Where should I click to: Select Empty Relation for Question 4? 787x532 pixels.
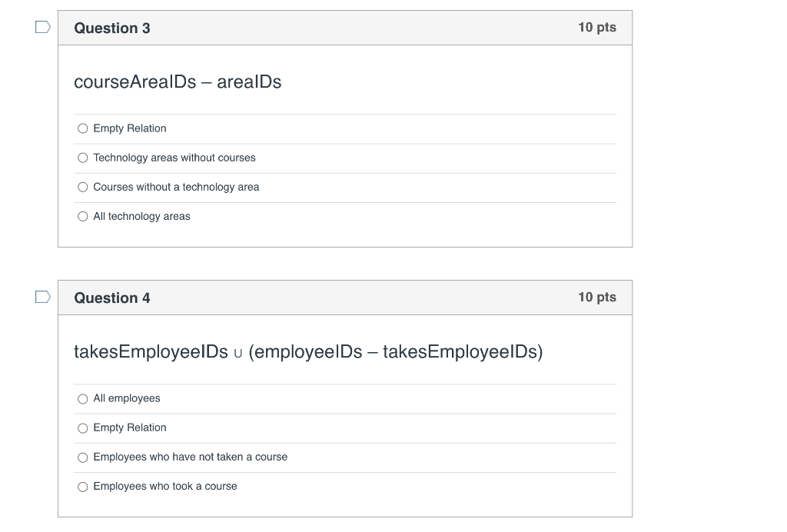click(83, 428)
